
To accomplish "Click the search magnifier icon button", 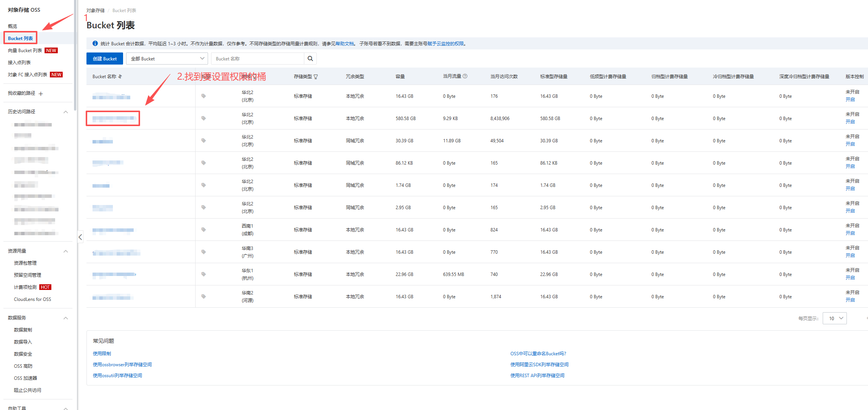I will (x=310, y=59).
